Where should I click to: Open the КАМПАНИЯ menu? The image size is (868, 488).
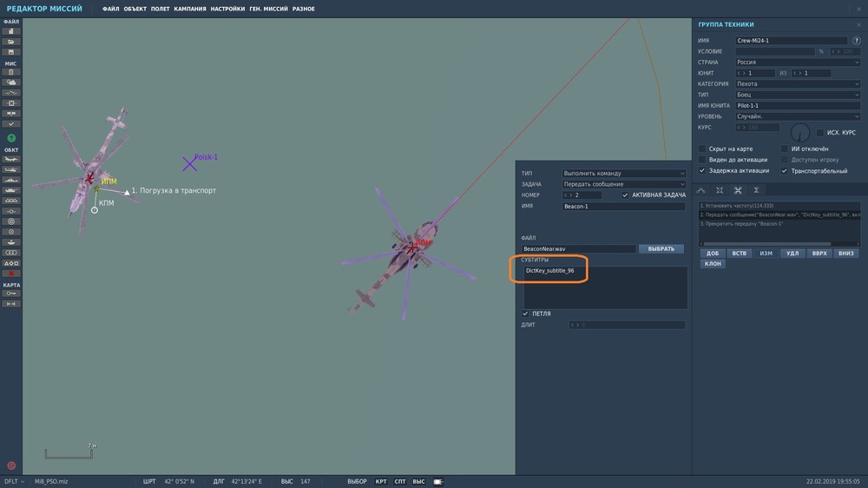tap(190, 9)
